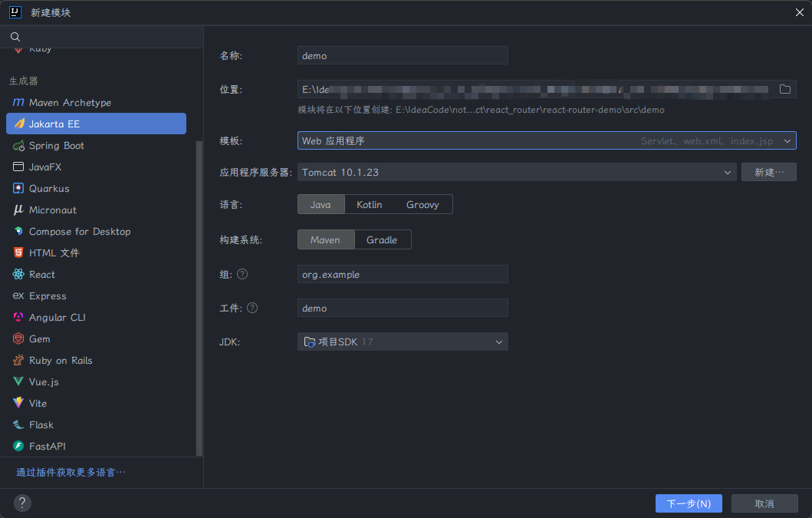Click the 名称 name field with demo
The width and height of the screenshot is (812, 518).
click(x=403, y=55)
